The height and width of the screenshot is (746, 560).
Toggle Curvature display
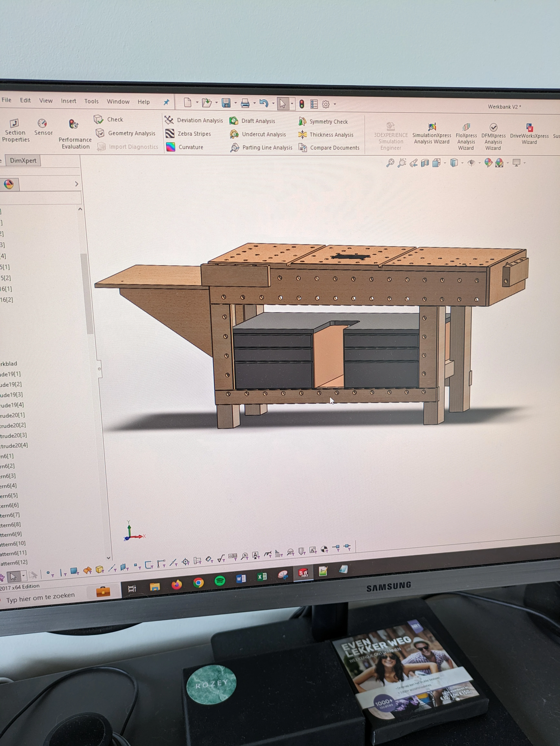185,147
